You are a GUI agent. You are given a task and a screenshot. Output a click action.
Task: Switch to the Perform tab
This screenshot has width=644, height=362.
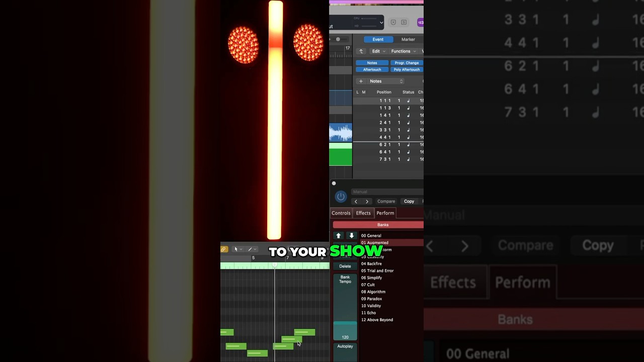[385, 213]
